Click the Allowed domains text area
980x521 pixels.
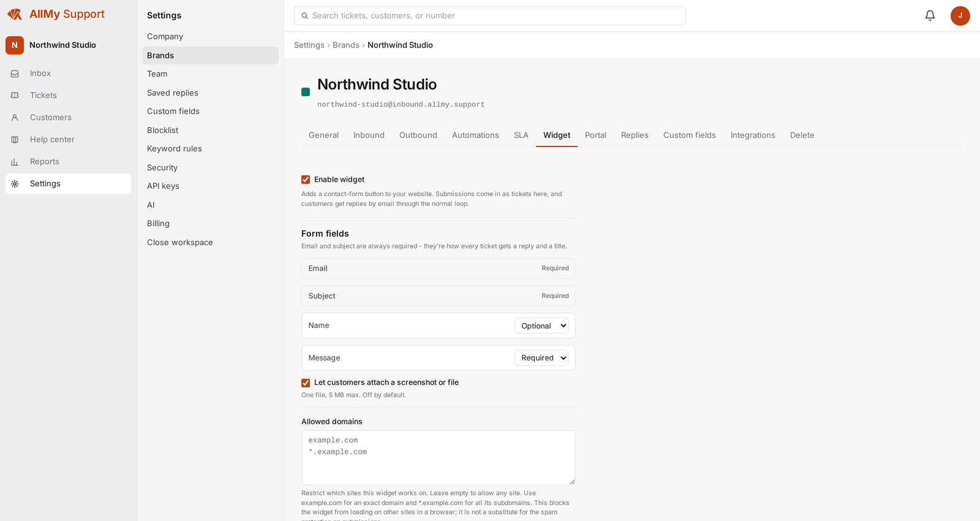coord(439,458)
